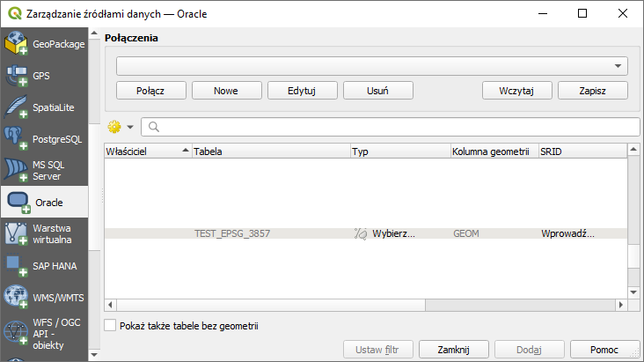
Task: Select the TEST_EPSG_3857 table row
Action: point(232,234)
